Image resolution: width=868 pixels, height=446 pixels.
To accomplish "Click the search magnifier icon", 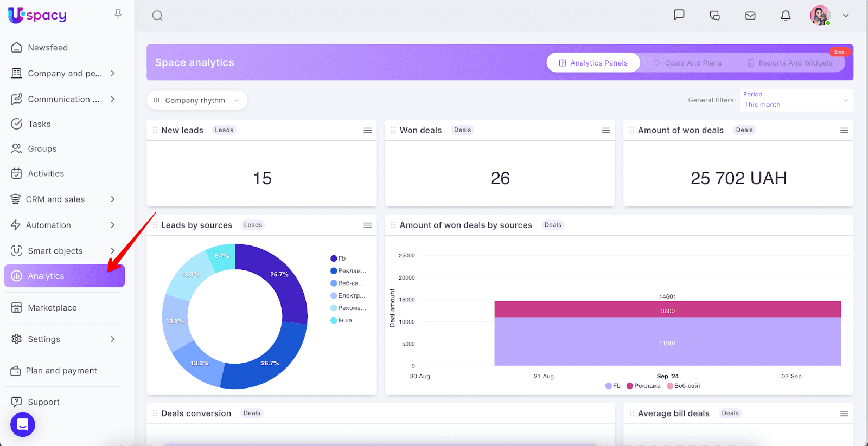I will click(x=157, y=16).
